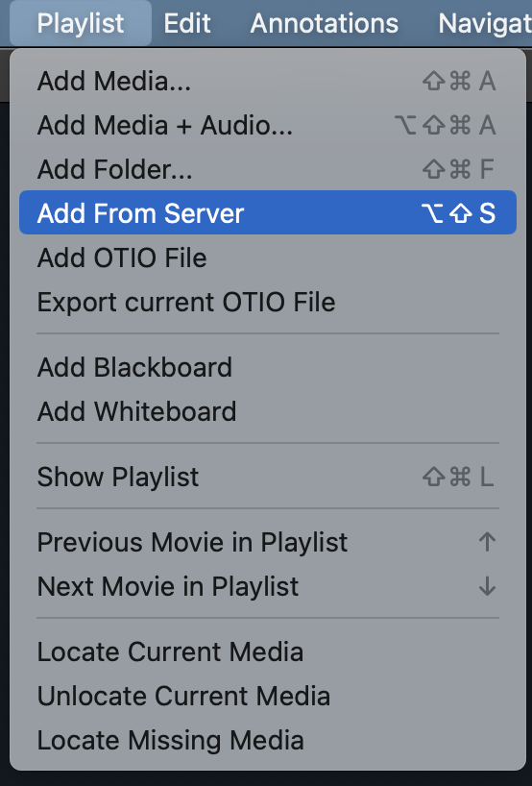Screen dimensions: 532x786
Task: Choose Next Movie in Playlist
Action: tap(268, 586)
